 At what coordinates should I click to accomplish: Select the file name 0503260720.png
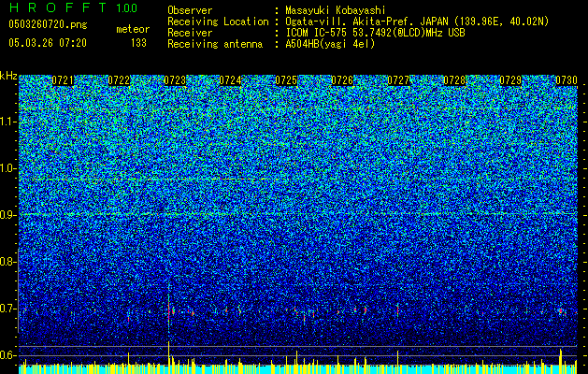[x=48, y=25]
